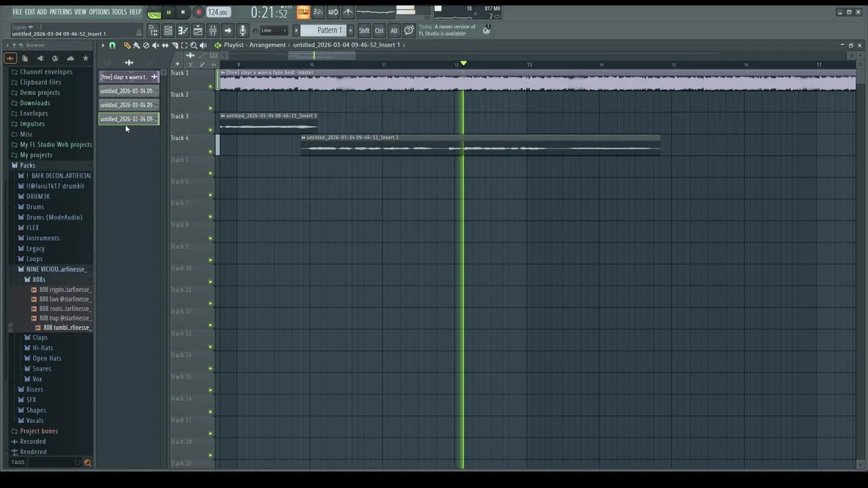Open the cloud tab in Browser
Image resolution: width=868 pixels, height=488 pixels.
tap(71, 58)
